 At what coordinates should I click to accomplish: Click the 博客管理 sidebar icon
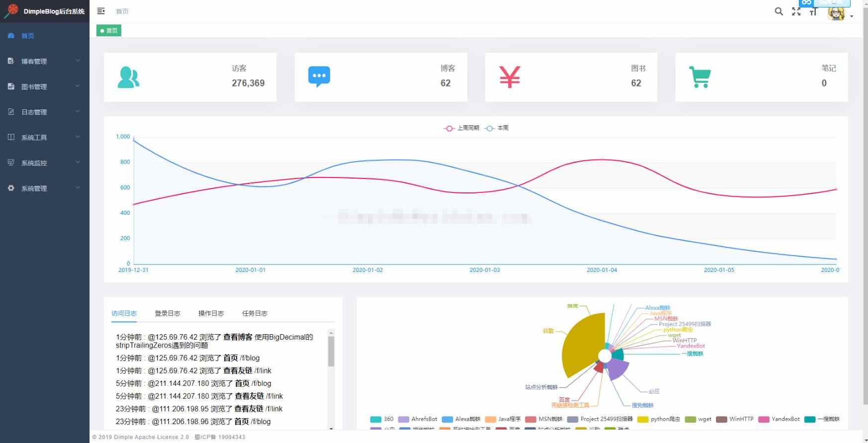pos(11,61)
